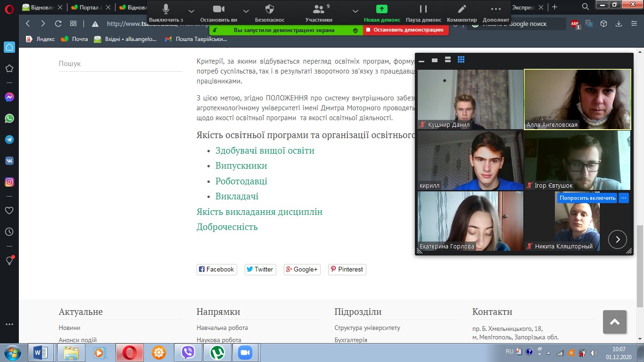
Task: Pause the screen share demonstration
Action: click(423, 9)
